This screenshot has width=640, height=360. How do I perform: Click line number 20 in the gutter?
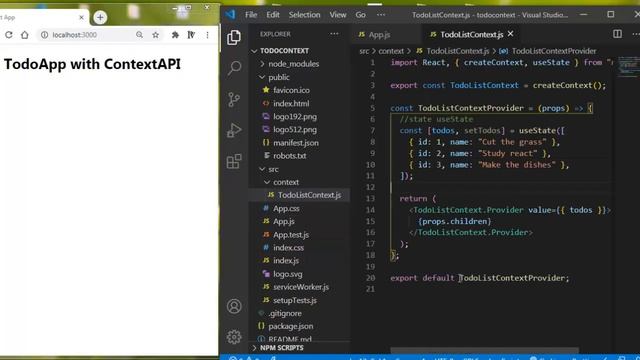370,278
